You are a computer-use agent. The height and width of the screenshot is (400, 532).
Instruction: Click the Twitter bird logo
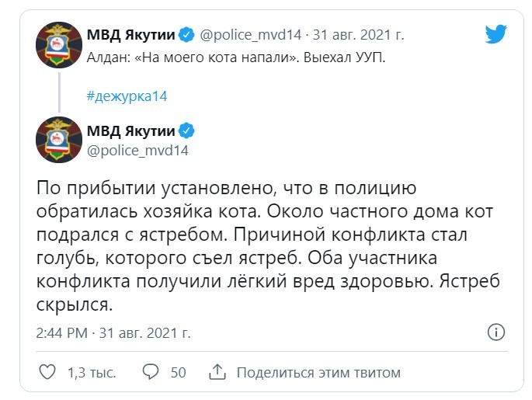pyautogui.click(x=495, y=34)
